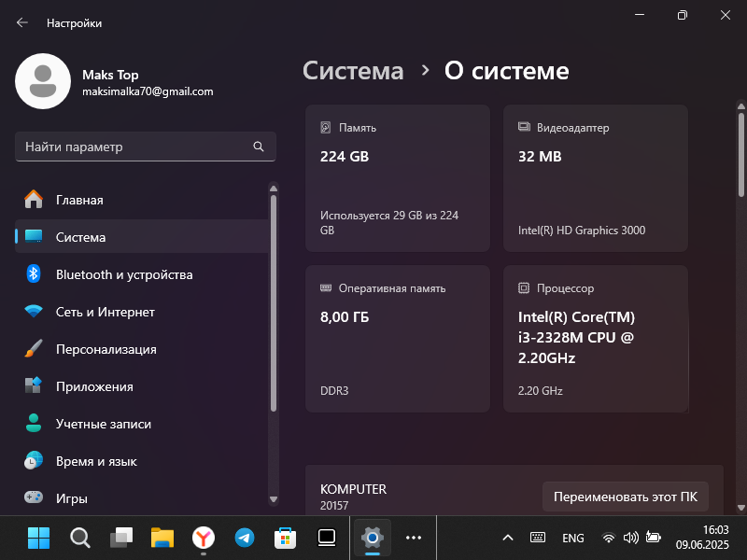This screenshot has height=560, width=747.
Task: Open the Память 224 GB card
Action: point(398,178)
